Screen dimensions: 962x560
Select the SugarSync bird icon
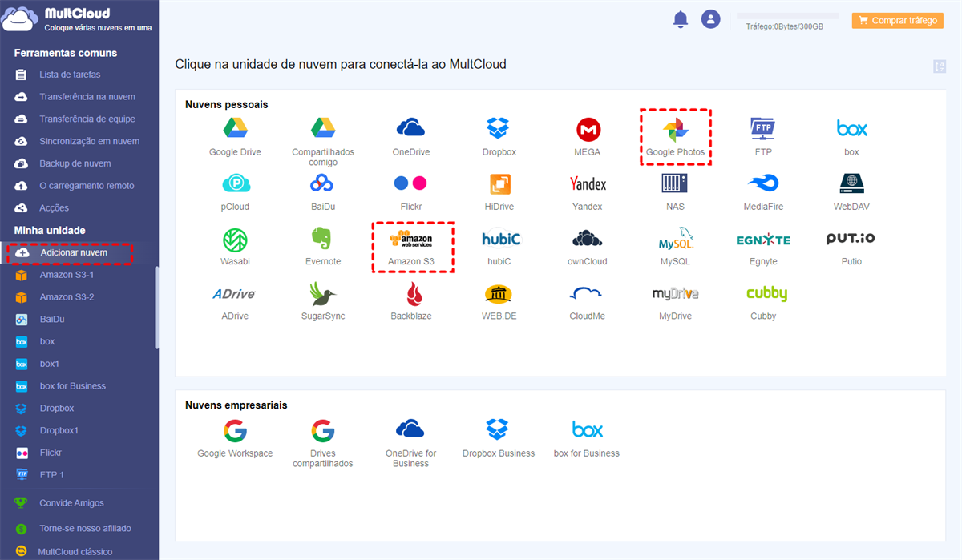322,293
